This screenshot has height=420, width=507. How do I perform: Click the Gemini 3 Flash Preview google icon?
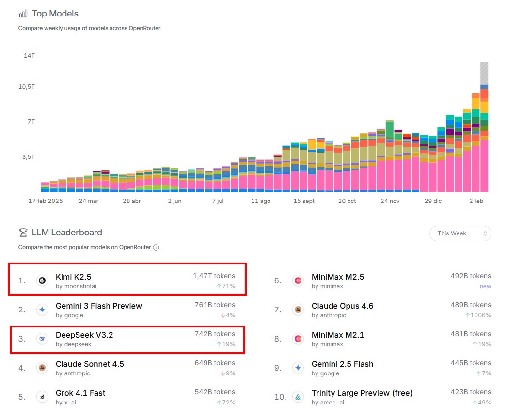[42, 310]
